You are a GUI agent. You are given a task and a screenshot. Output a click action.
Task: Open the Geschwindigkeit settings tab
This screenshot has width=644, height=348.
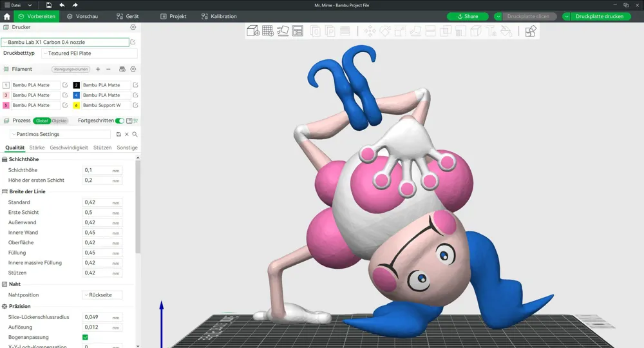click(69, 148)
